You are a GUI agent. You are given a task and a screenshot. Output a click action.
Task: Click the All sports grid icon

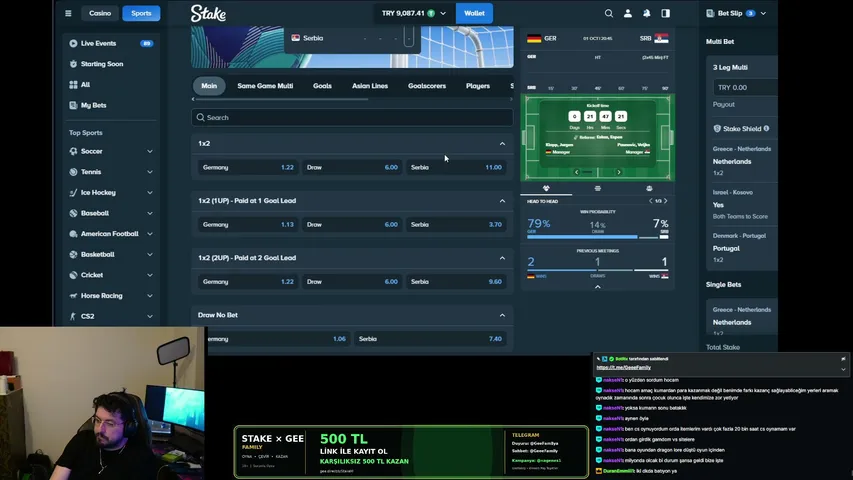(73, 84)
